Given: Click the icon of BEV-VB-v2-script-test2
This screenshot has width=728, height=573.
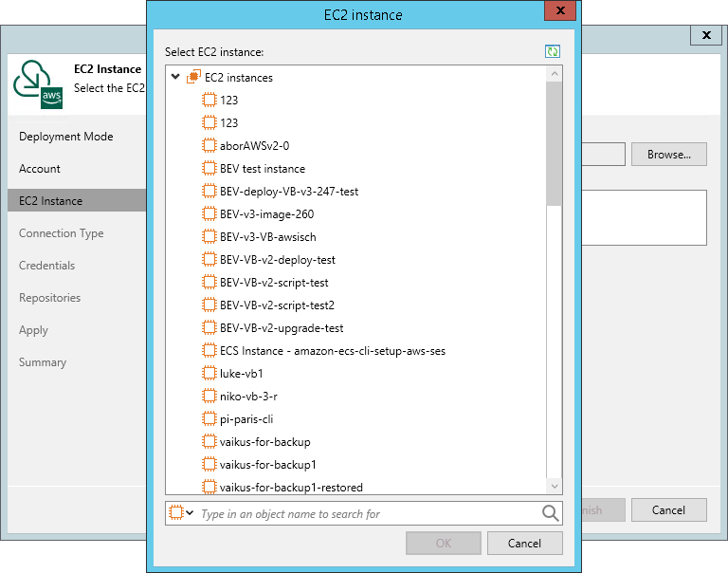Looking at the screenshot, I should click(x=209, y=305).
